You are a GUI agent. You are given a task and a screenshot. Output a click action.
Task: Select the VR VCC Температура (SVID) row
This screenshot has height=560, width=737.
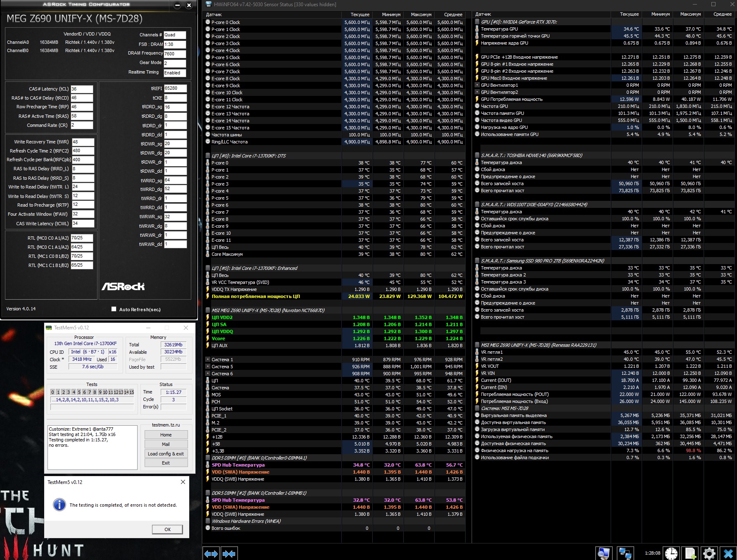(x=335, y=282)
